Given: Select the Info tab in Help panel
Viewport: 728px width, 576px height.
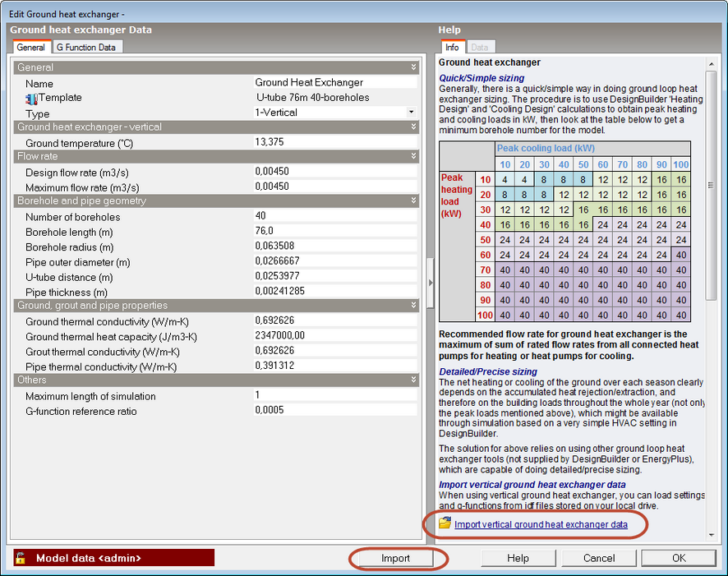Looking at the screenshot, I should [x=453, y=48].
